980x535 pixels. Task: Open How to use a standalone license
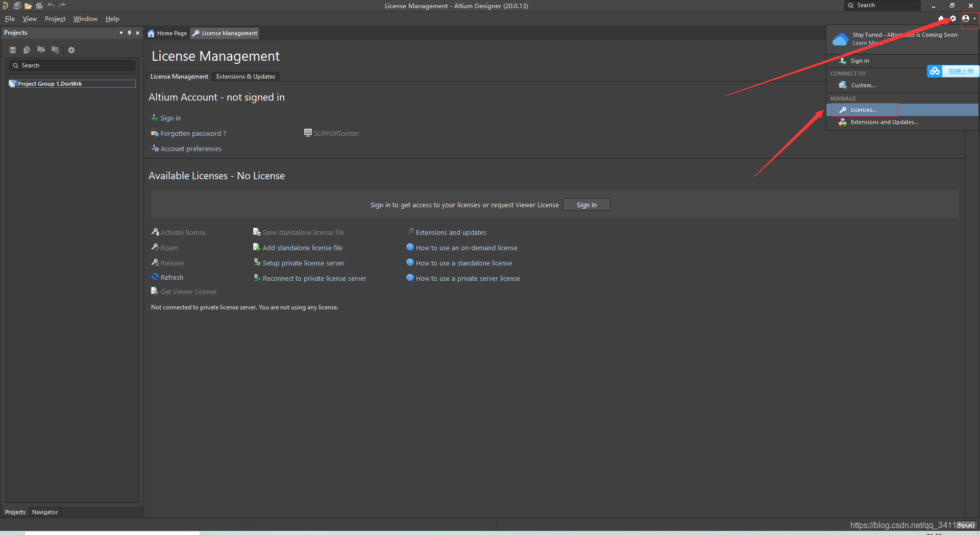[x=463, y=263]
